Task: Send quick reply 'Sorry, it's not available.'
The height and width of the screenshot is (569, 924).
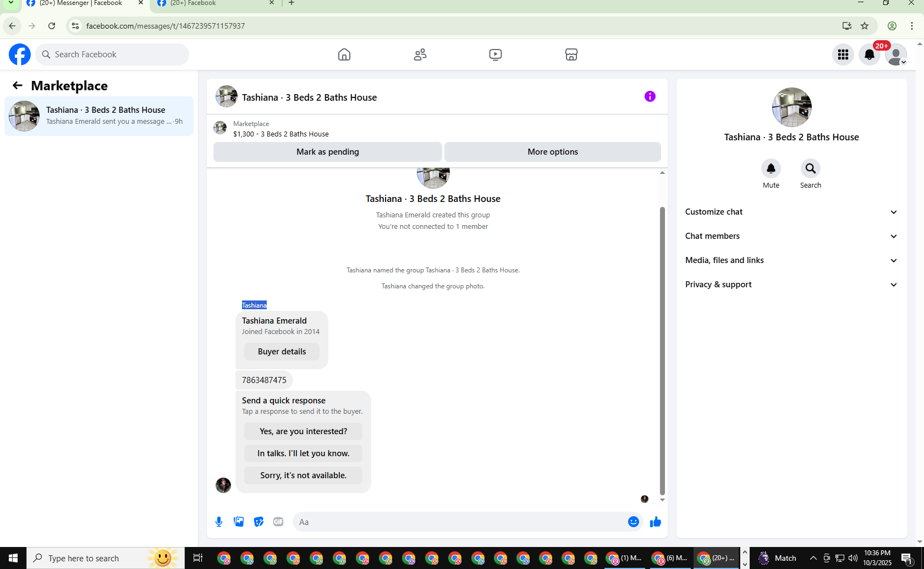Action: (x=304, y=475)
